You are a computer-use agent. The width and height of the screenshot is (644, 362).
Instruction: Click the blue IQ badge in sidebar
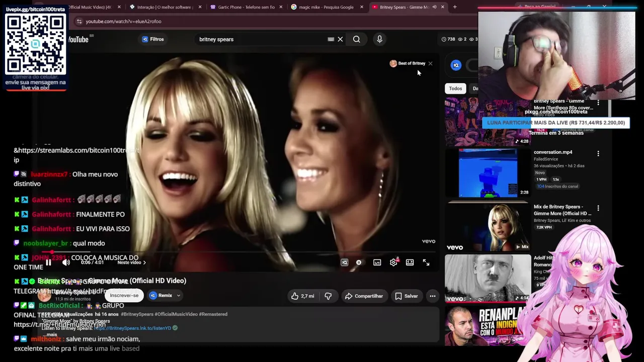tap(456, 65)
